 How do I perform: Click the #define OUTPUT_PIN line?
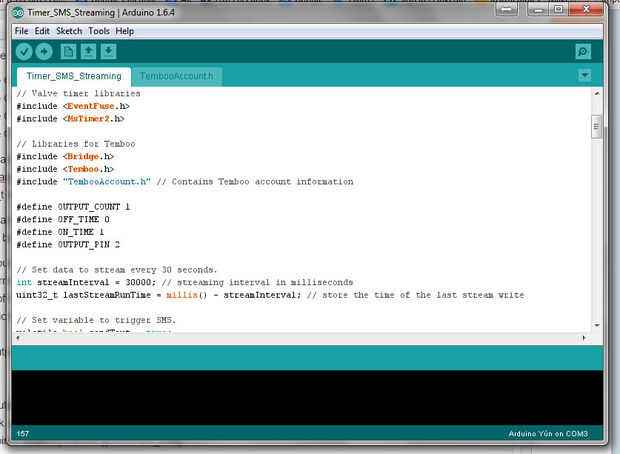(68, 245)
